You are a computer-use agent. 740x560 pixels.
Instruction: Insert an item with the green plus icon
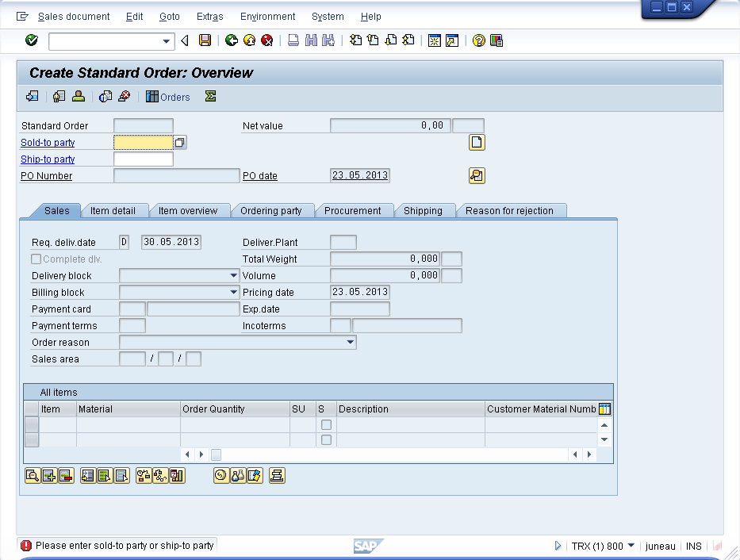(49, 476)
